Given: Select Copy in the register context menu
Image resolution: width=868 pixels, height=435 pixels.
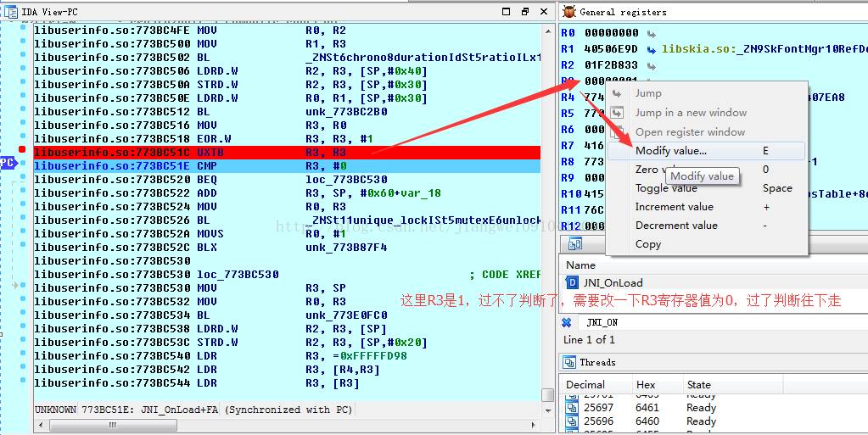Looking at the screenshot, I should (706, 244).
